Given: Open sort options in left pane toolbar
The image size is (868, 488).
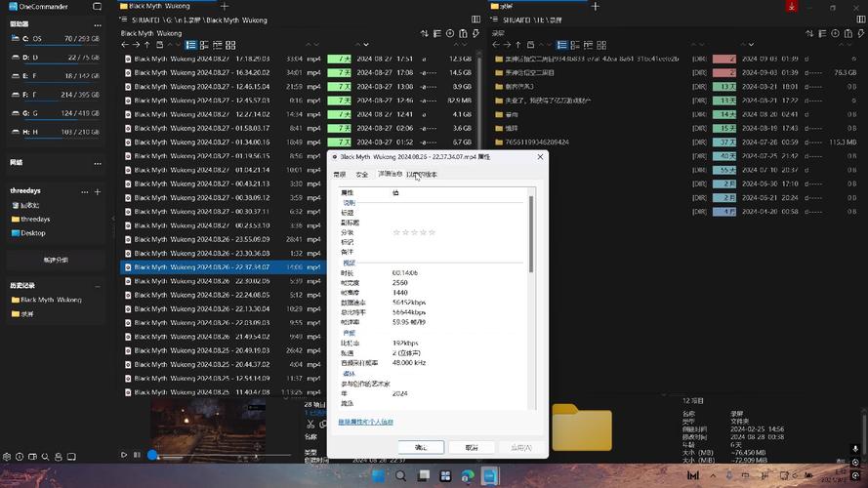Looking at the screenshot, I should pos(424,34).
